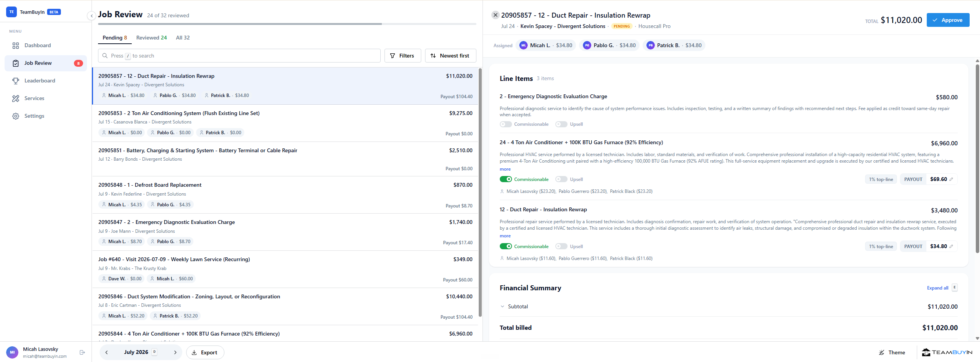Click the Services tools icon
Viewport: 980px width, 362px height.
16,99
